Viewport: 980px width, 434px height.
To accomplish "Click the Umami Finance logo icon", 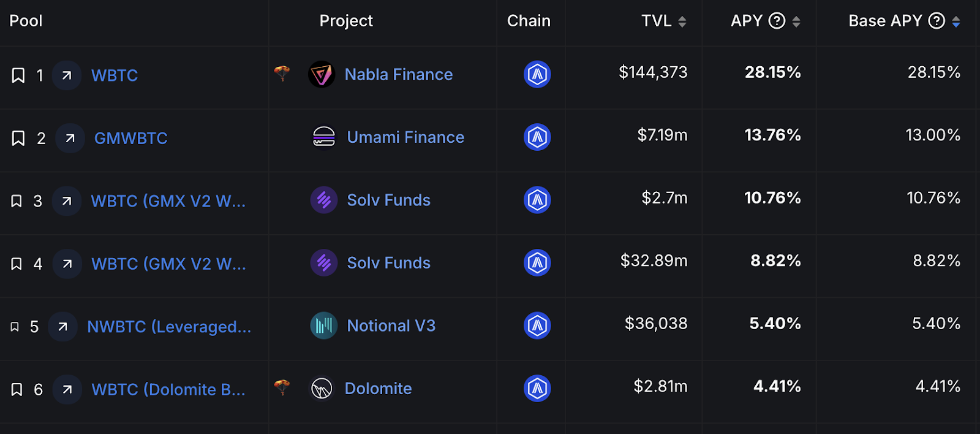I will click(324, 137).
